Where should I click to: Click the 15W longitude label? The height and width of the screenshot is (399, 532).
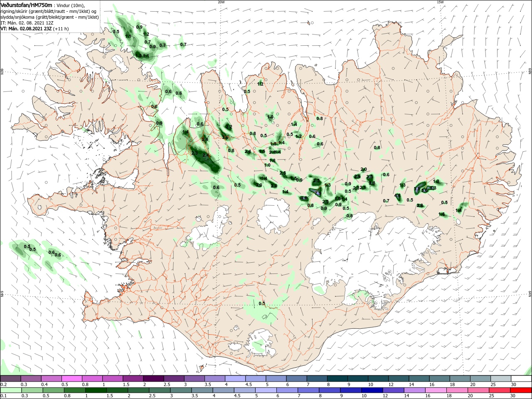coord(440,2)
